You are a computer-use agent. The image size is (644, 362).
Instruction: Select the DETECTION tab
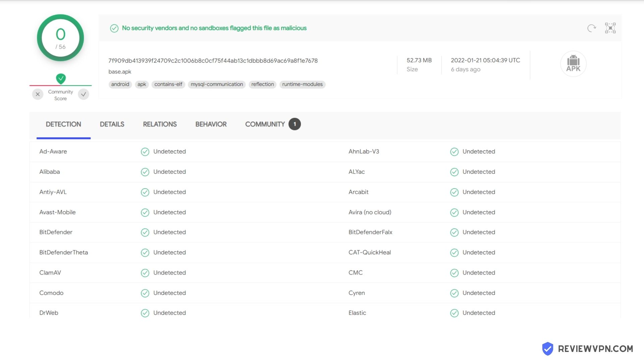[x=63, y=124]
